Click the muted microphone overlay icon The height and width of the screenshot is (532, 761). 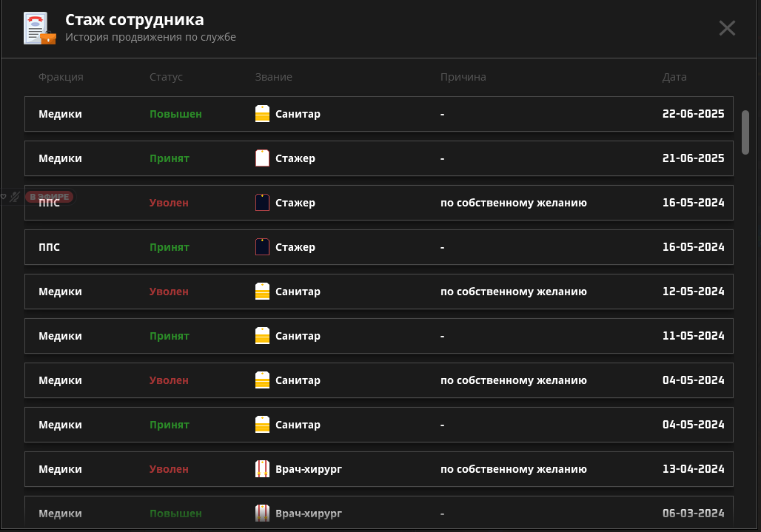(15, 197)
